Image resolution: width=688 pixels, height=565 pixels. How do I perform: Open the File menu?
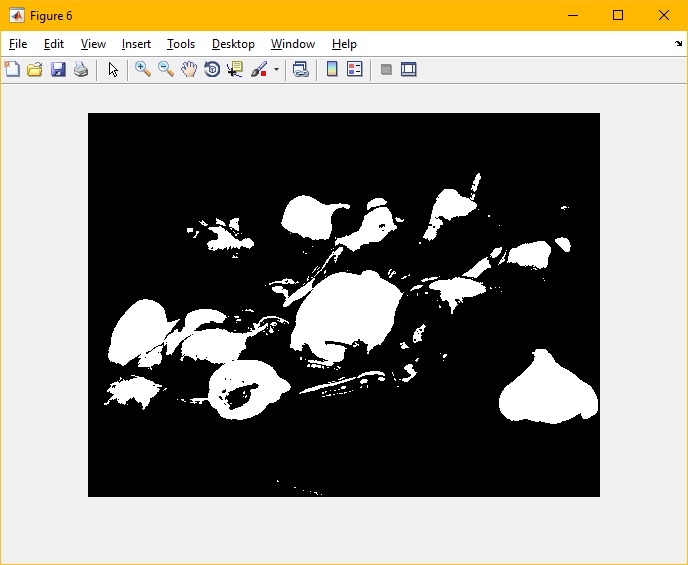18,44
